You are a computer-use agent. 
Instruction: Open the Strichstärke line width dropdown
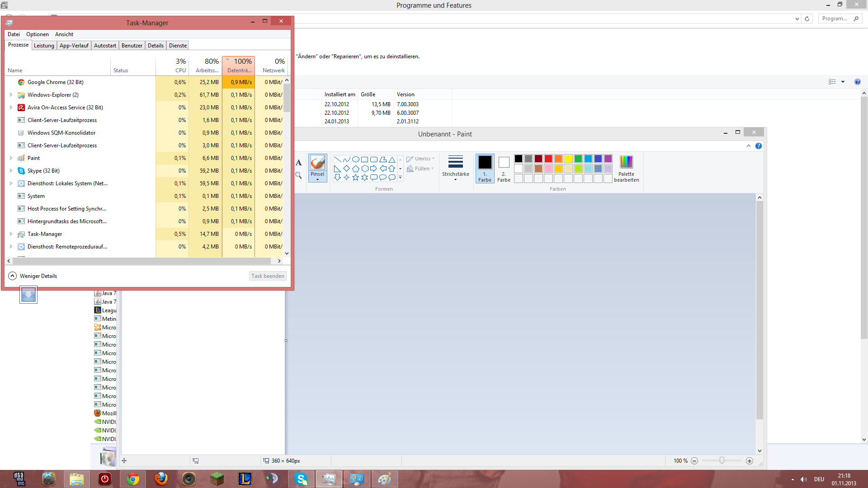point(455,169)
